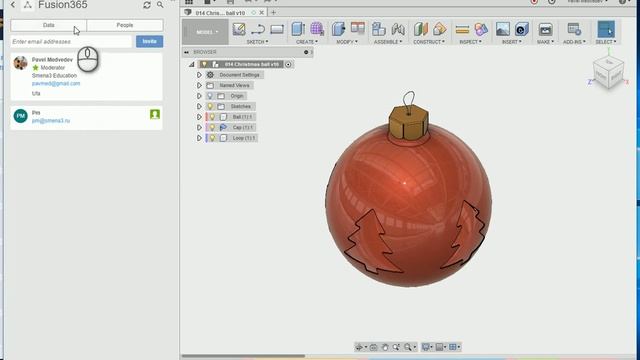640x360 pixels.
Task: Collapse the root 014 Christmas ball node
Action: tap(192, 64)
